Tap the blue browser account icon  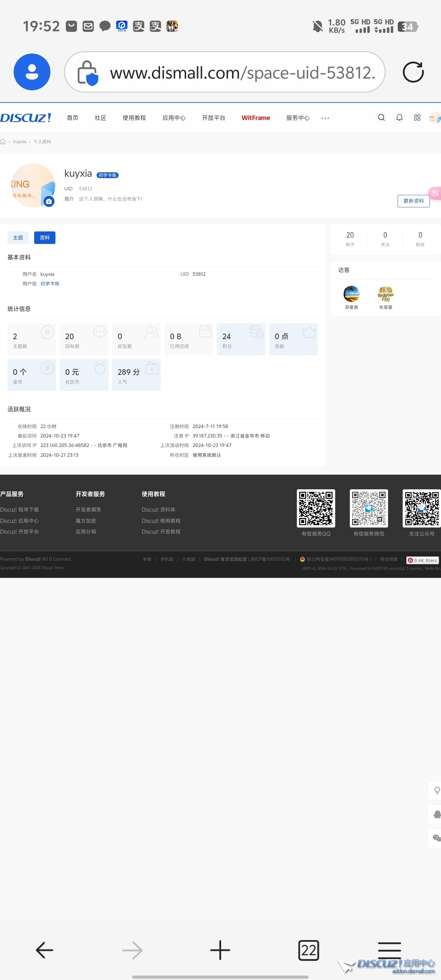[32, 72]
